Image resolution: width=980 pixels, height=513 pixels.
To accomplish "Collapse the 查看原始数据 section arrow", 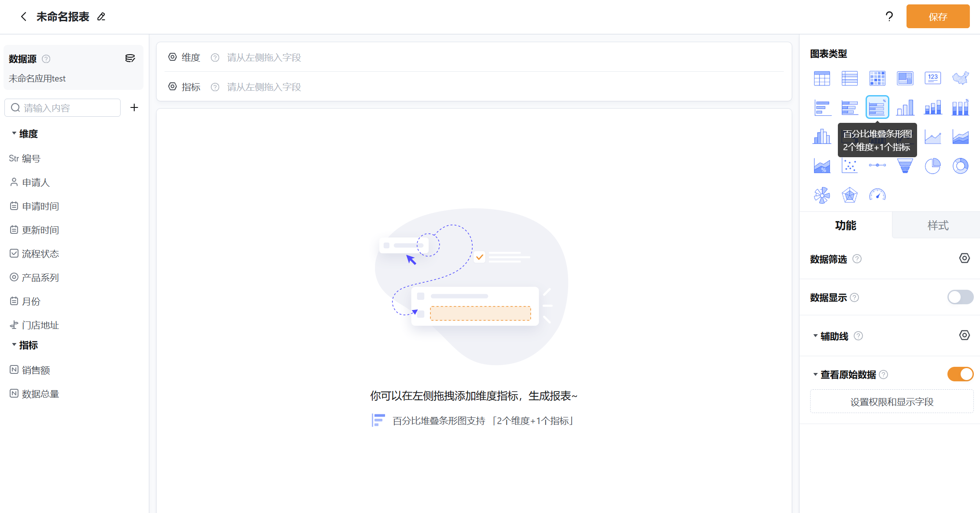I will (x=815, y=374).
